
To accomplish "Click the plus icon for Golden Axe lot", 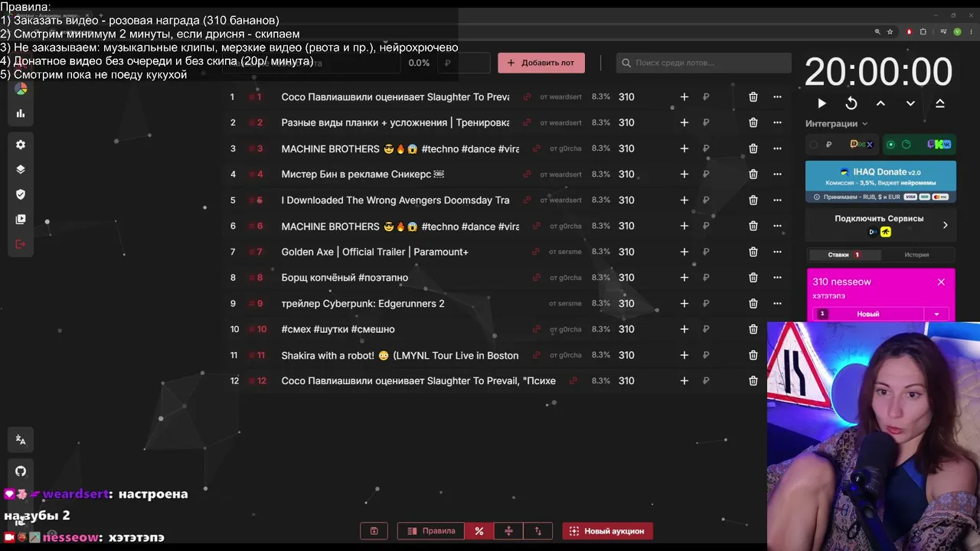I will (684, 252).
